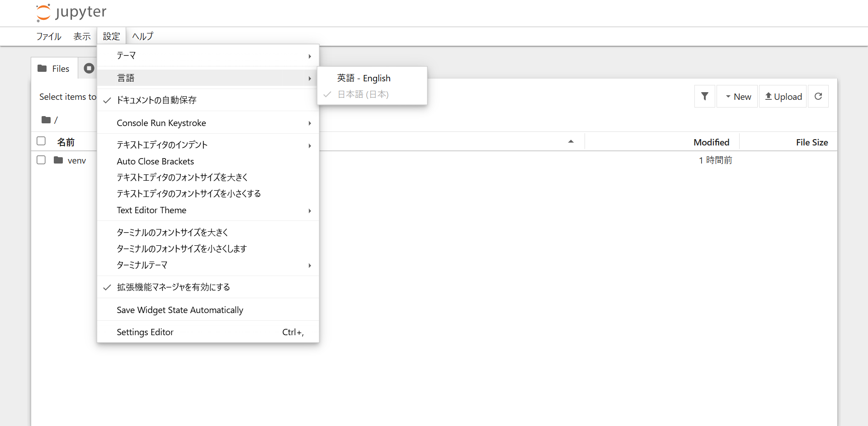Click the Files panel folder icon
Image resolution: width=868 pixels, height=426 pixels.
pos(43,68)
